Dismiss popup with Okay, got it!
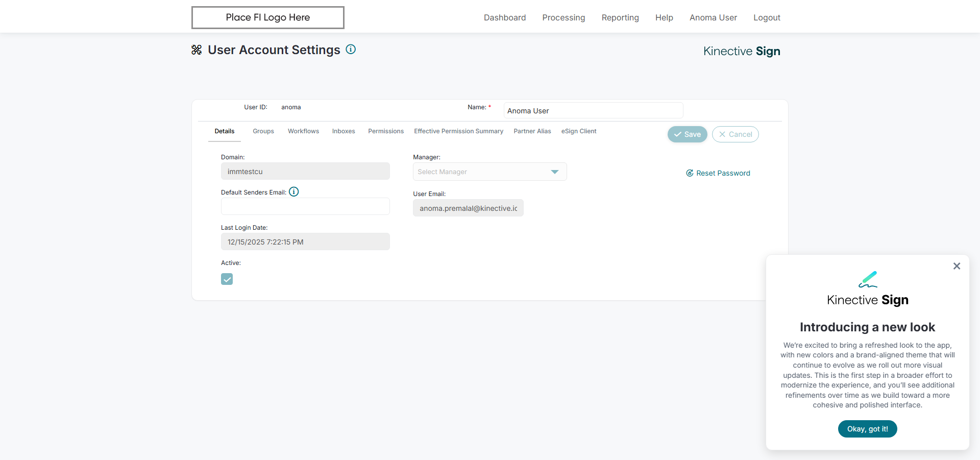The height and width of the screenshot is (460, 980). point(867,429)
